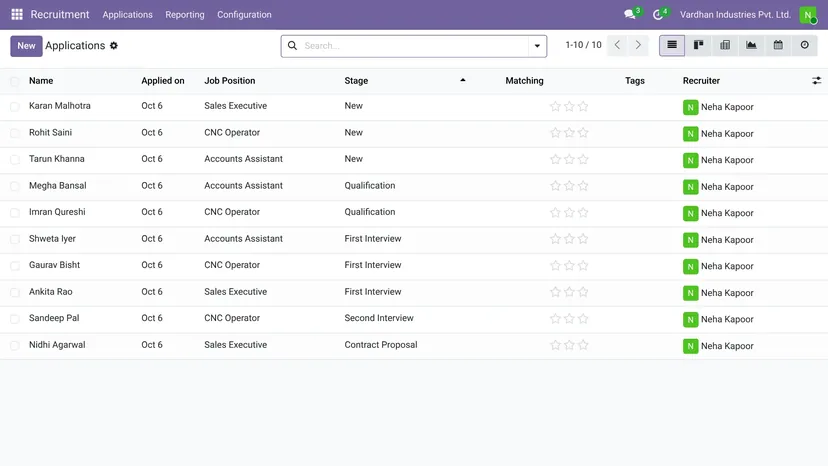Go to next page of records
Image resolution: width=828 pixels, height=466 pixels.
pos(638,45)
